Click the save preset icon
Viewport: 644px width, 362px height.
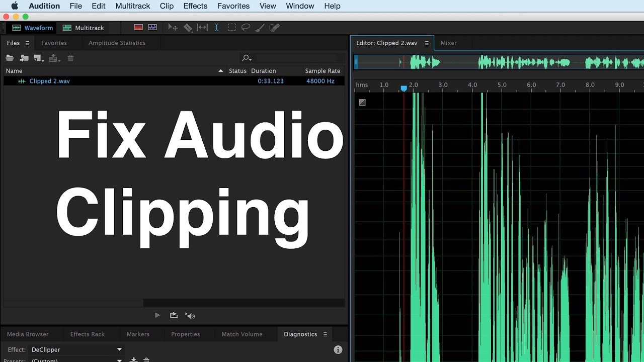[x=134, y=360]
